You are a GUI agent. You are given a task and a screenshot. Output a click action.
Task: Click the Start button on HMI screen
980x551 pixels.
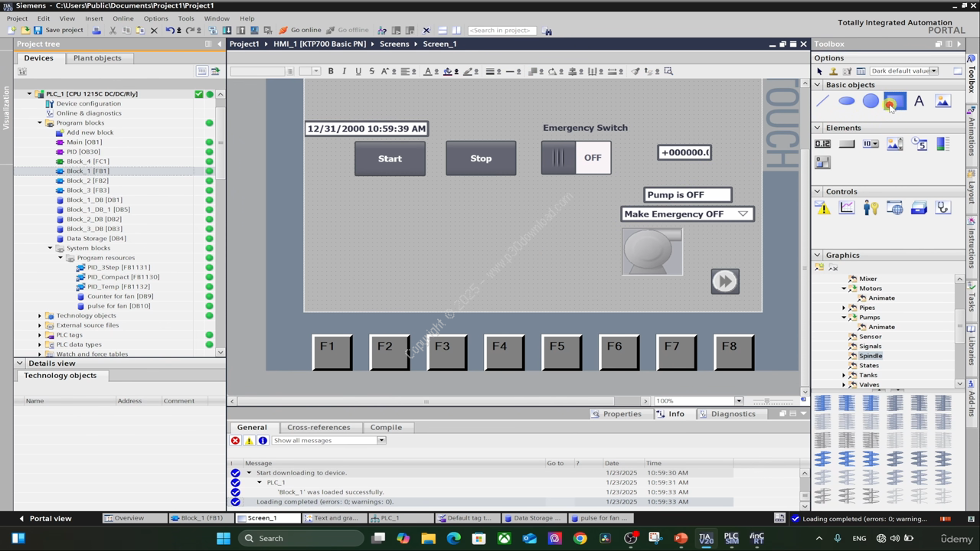[x=390, y=158]
